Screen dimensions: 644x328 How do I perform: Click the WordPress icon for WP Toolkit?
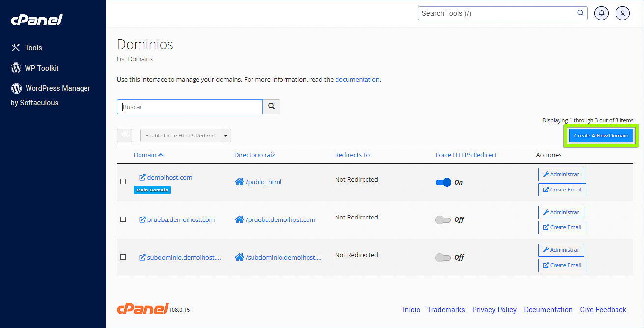click(16, 68)
